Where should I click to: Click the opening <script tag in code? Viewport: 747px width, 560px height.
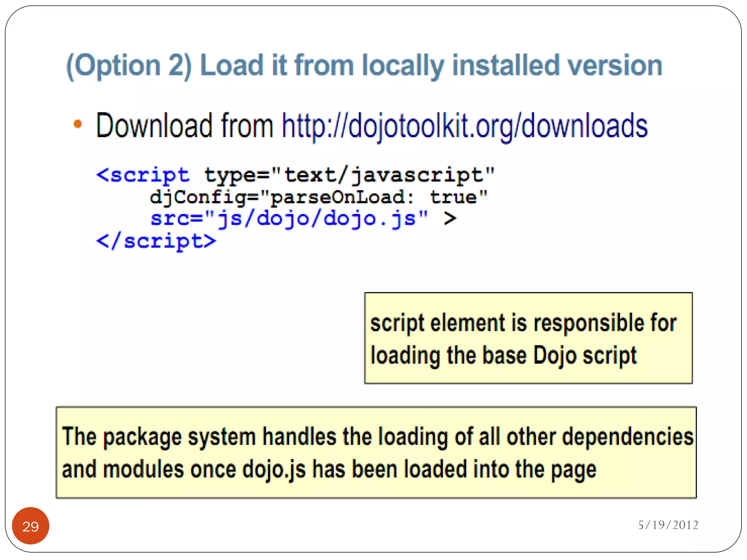tap(143, 175)
